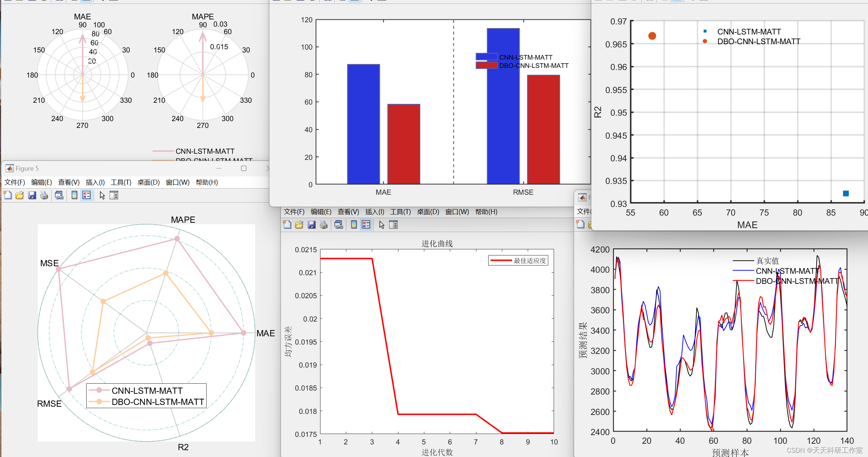Screen dimensions: 868x457
Task: Open 桌面(D) menu in evolution curve window
Action: pyautogui.click(x=428, y=212)
